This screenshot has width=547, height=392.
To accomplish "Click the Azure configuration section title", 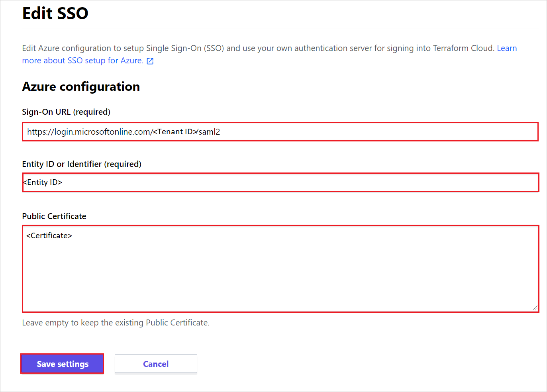I will [x=81, y=86].
